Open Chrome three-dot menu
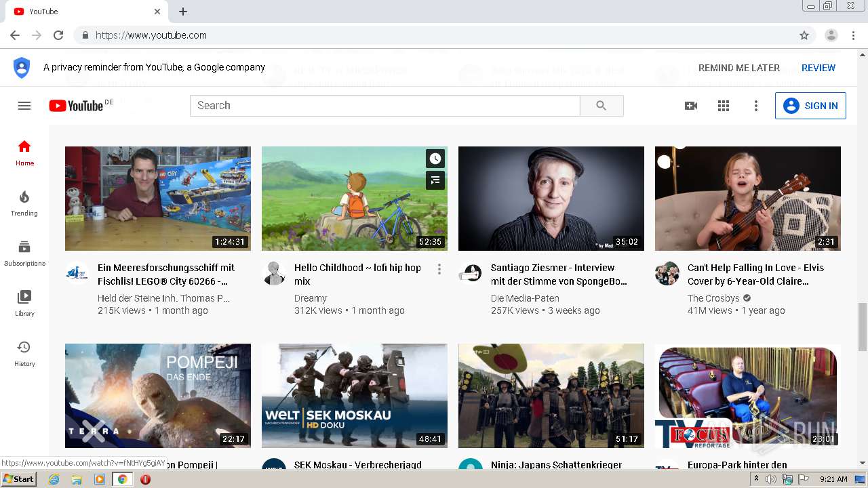 tap(854, 35)
